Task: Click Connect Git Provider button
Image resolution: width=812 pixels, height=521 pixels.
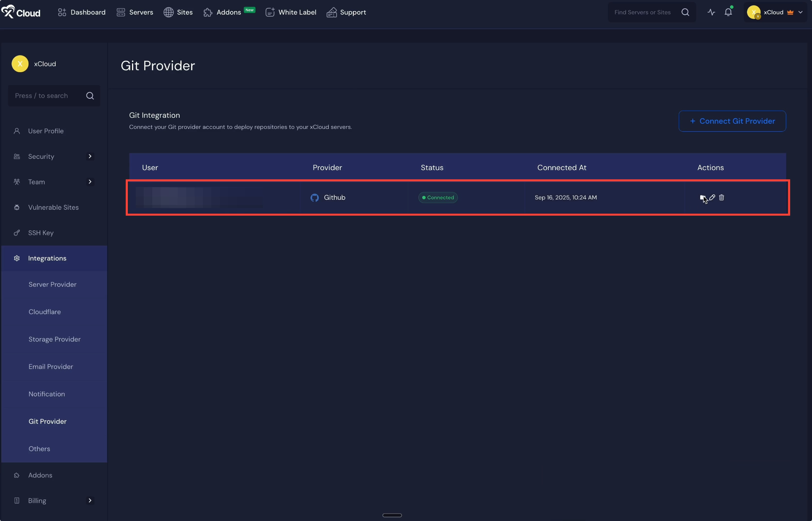Action: 732,121
